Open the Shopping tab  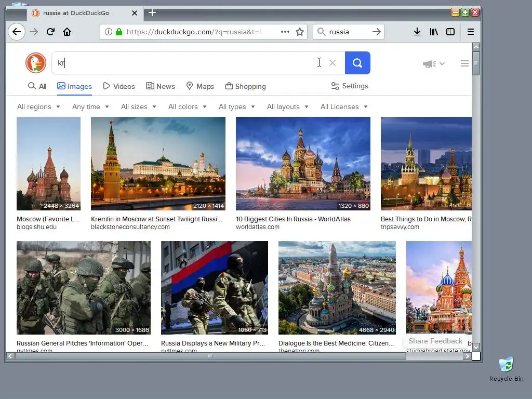pos(245,86)
